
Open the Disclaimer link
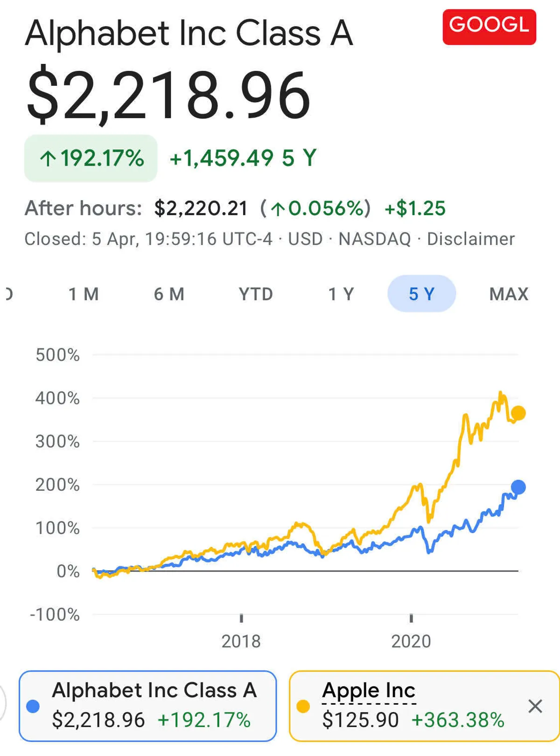point(470,239)
